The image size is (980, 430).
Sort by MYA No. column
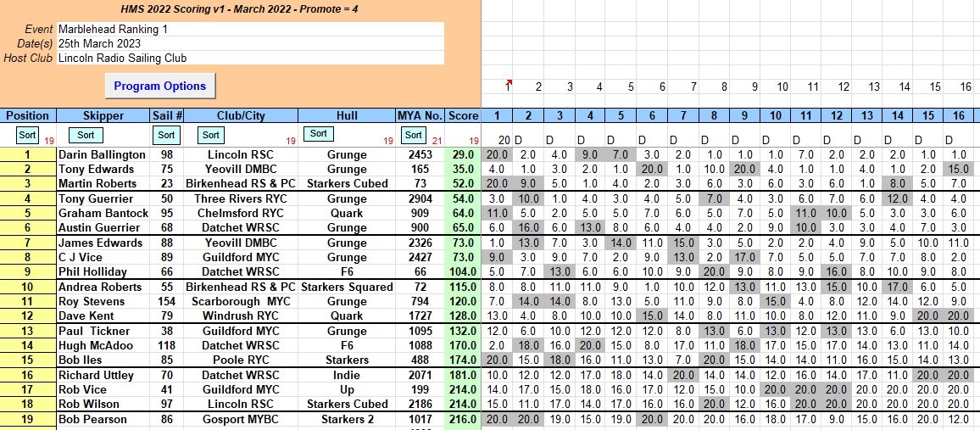pyautogui.click(x=413, y=135)
